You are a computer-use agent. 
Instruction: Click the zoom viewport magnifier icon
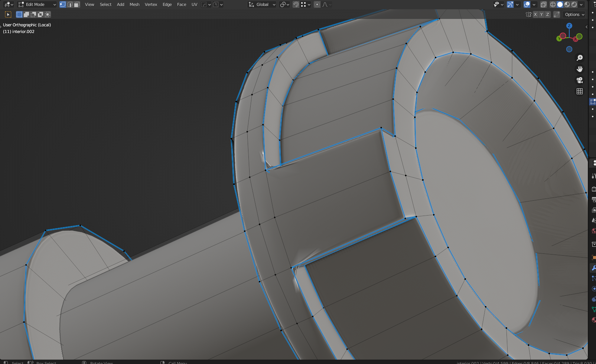(x=579, y=58)
